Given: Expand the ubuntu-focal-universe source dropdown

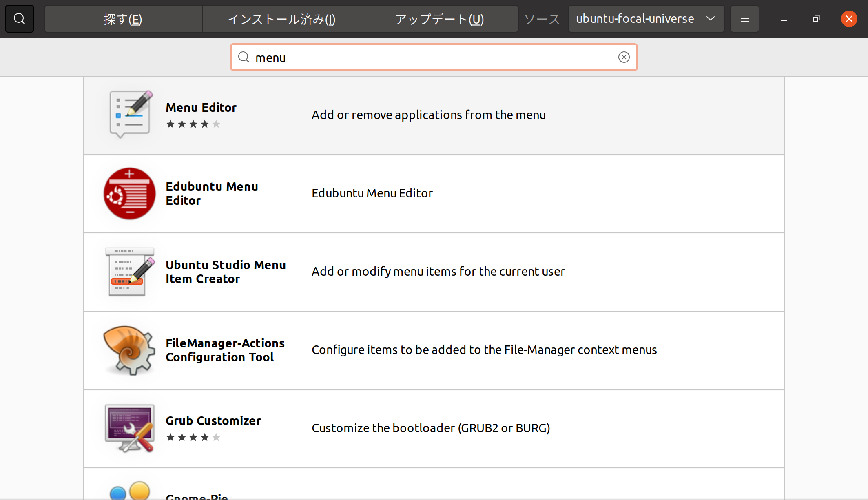Looking at the screenshot, I should click(x=646, y=19).
